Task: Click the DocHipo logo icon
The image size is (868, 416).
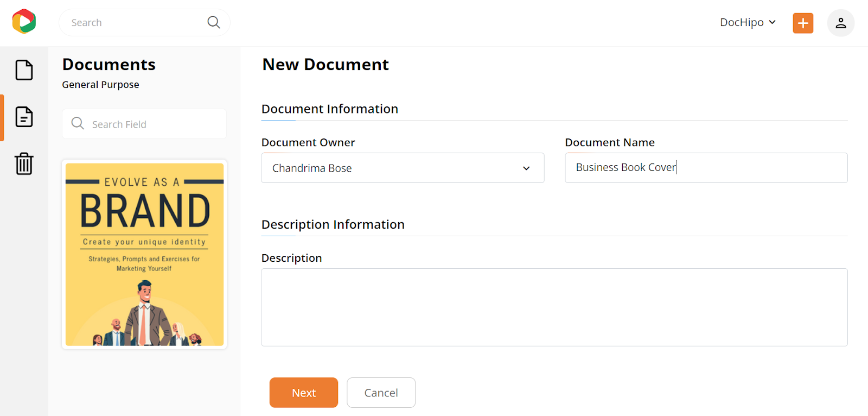Action: click(x=24, y=22)
